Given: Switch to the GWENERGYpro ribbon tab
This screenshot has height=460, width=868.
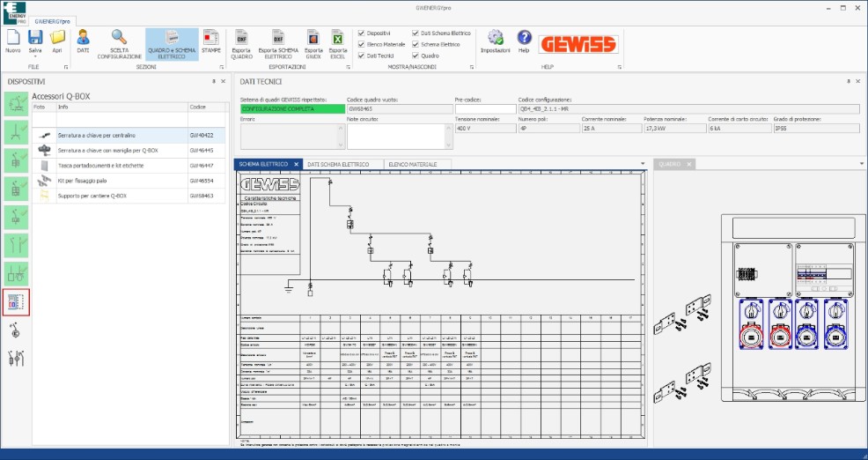Looking at the screenshot, I should coord(52,22).
